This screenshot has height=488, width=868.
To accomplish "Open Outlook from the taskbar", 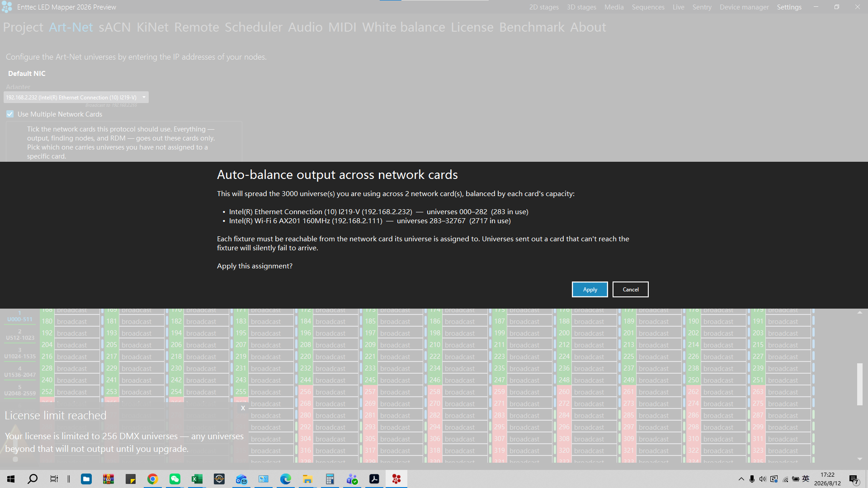I will point(241,479).
